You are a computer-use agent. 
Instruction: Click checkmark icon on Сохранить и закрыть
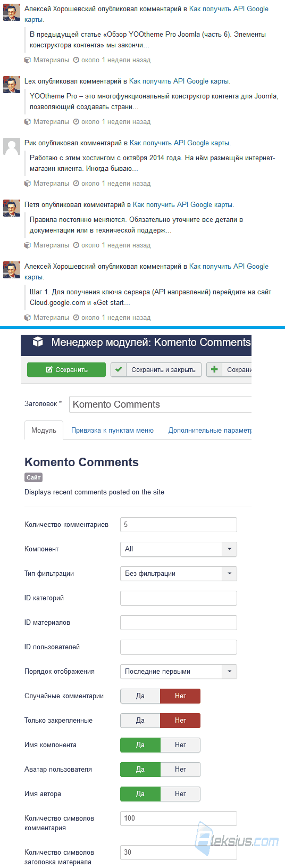[119, 369]
